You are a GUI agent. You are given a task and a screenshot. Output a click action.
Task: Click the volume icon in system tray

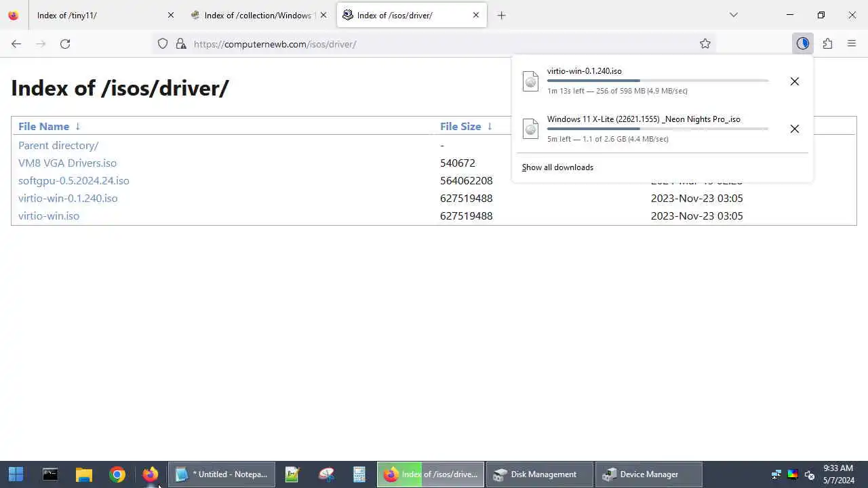(x=809, y=474)
